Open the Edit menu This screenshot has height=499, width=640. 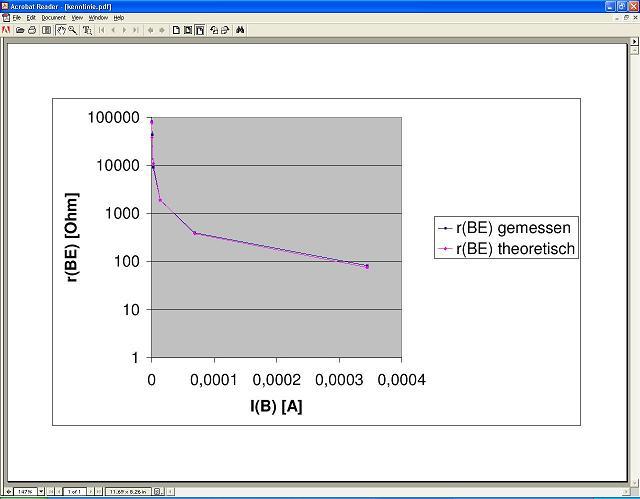(31, 18)
